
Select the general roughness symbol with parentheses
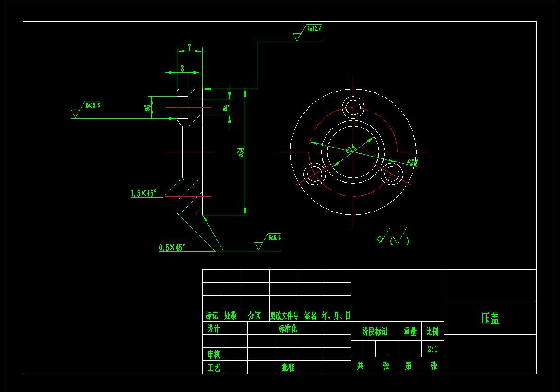coord(392,237)
